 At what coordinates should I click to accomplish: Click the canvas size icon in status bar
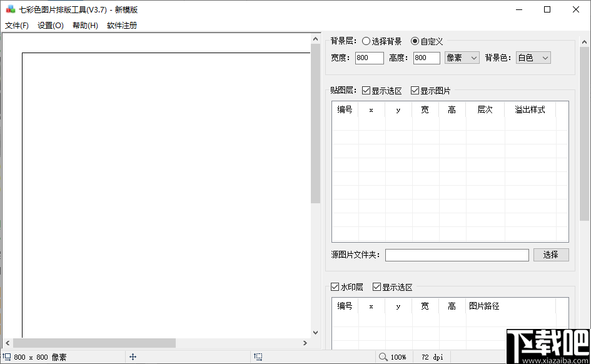point(7,356)
